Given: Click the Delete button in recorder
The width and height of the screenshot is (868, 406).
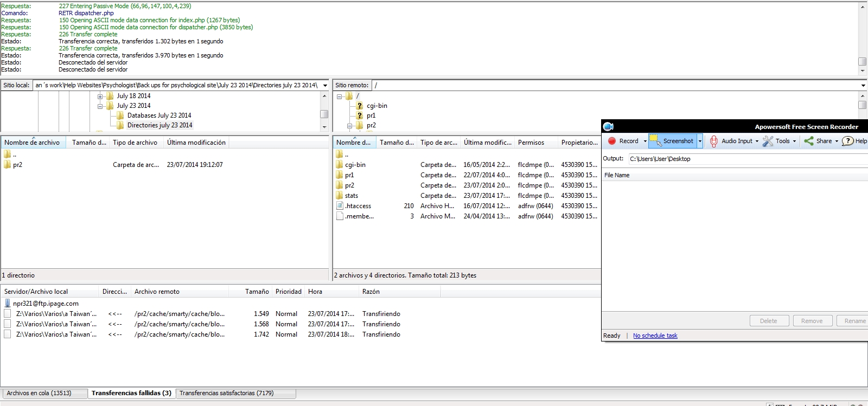Looking at the screenshot, I should [768, 321].
